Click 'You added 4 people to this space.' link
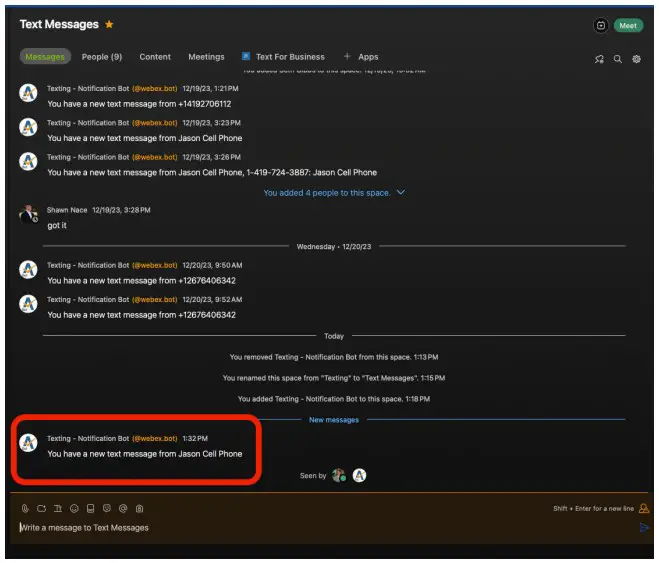Viewport: 659px width, 563px height. 327,193
